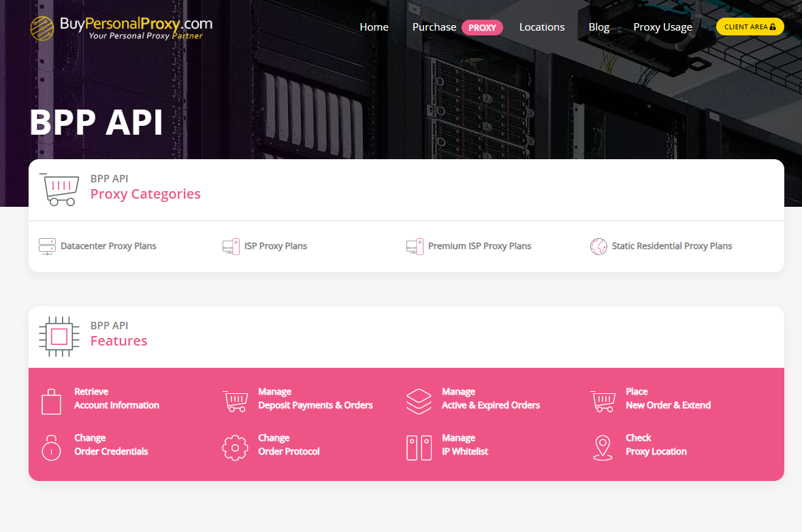Click the yellow CLIENT AREA button
Image resolution: width=802 pixels, height=532 pixels.
click(x=750, y=27)
